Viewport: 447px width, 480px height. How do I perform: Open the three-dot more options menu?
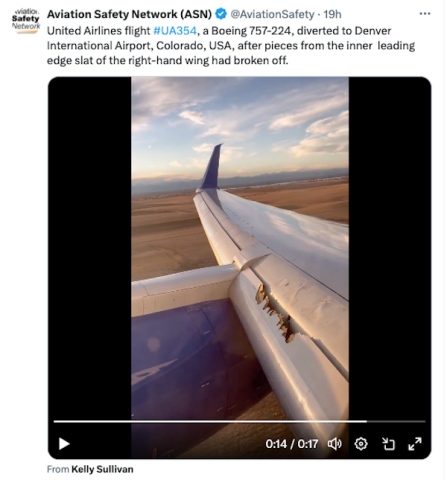coord(425,14)
